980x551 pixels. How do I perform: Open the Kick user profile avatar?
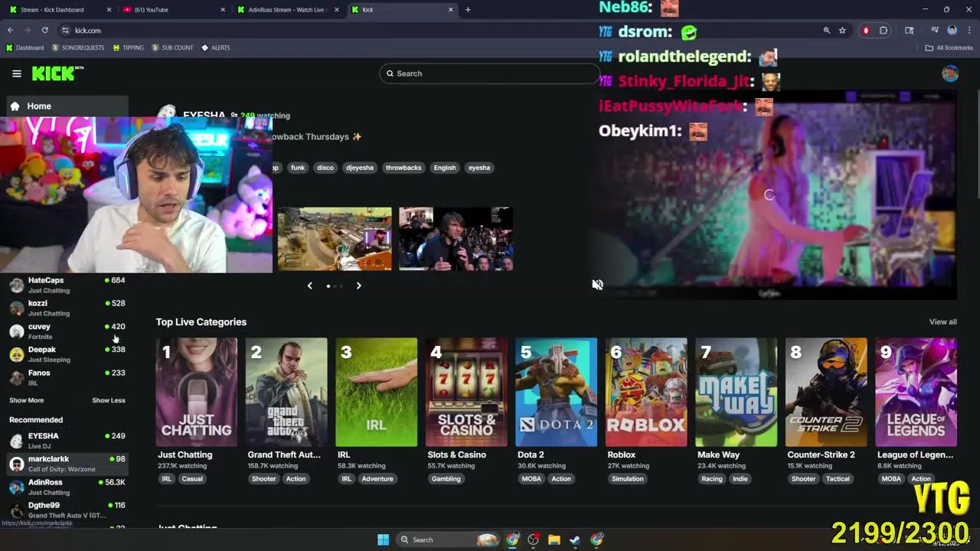(x=950, y=73)
